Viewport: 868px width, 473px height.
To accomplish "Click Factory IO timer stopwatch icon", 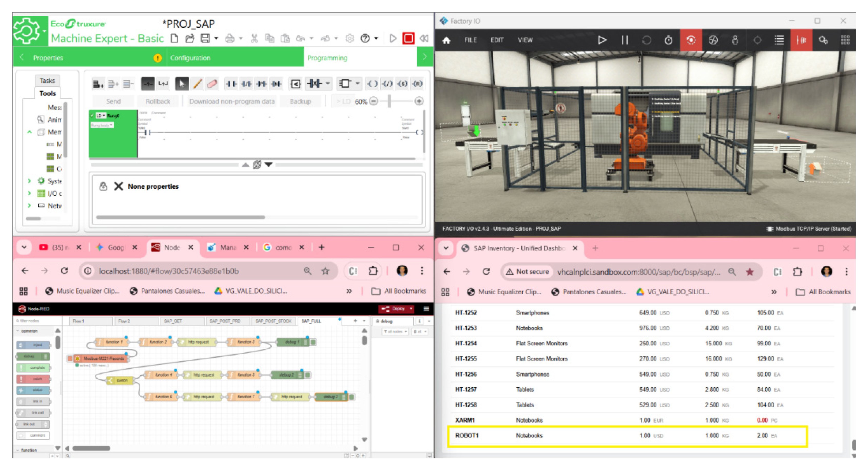I will point(669,40).
